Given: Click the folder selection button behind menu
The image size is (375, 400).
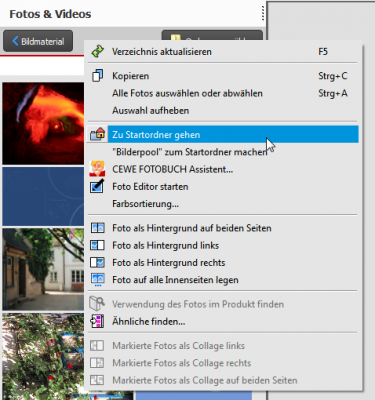Looking at the screenshot, I should pyautogui.click(x=212, y=35).
